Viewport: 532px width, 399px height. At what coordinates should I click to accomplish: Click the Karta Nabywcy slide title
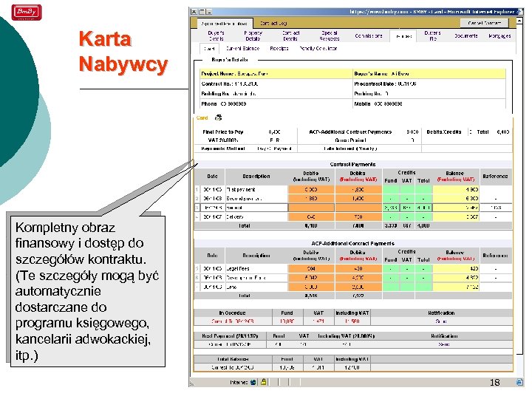tap(123, 52)
